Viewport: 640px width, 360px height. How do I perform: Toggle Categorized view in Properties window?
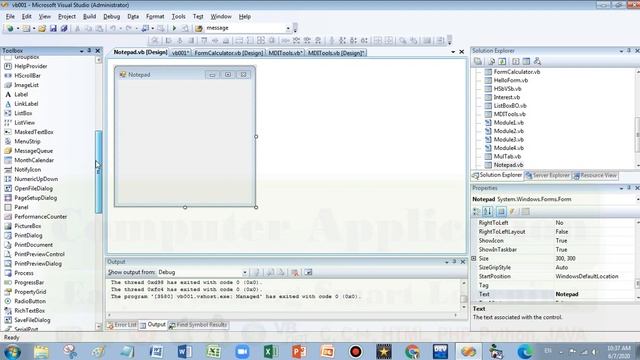476,211
